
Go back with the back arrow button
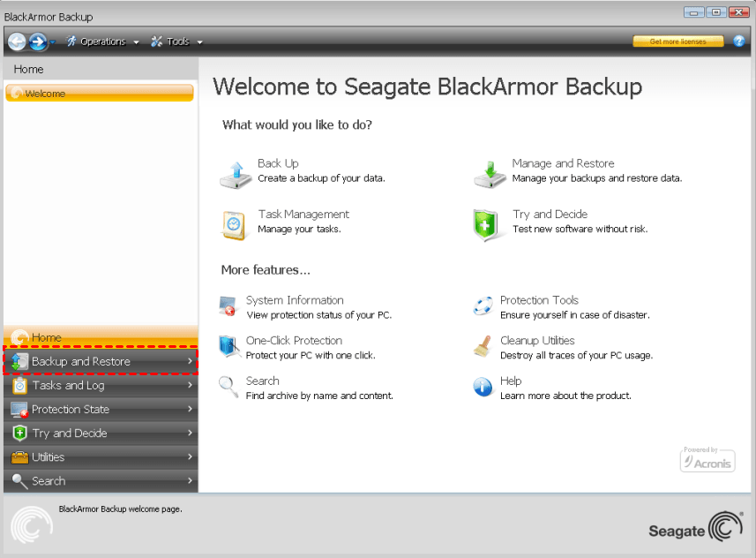coord(17,41)
